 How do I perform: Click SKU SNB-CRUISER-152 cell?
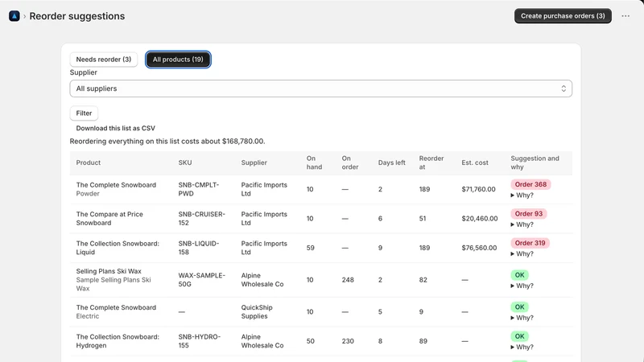tap(202, 218)
